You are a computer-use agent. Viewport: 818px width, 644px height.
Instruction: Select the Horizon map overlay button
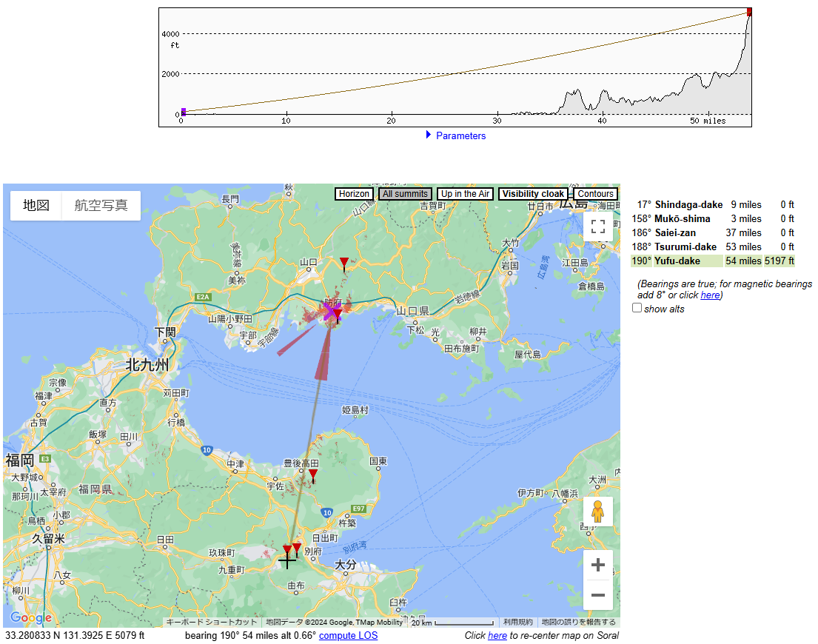click(x=354, y=194)
